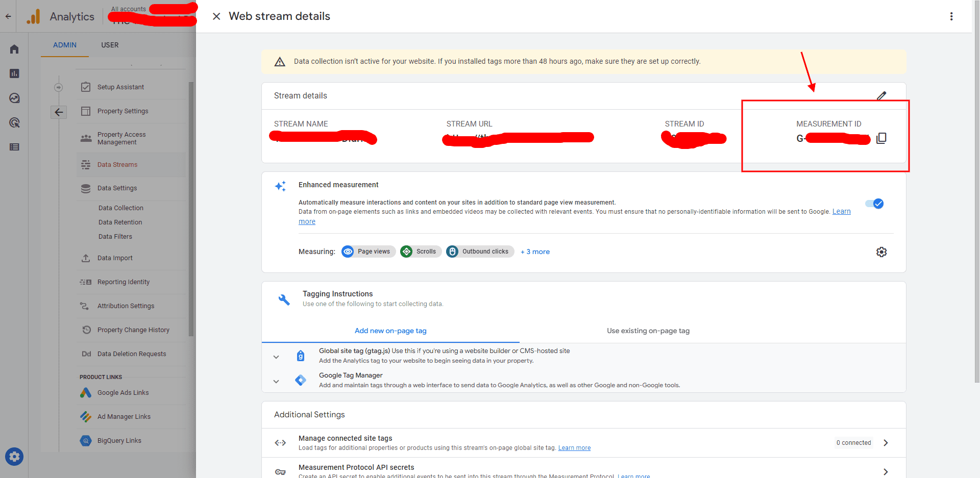Screen dimensions: 980x478
Task: Click the Global site tag icon
Action: tap(301, 356)
